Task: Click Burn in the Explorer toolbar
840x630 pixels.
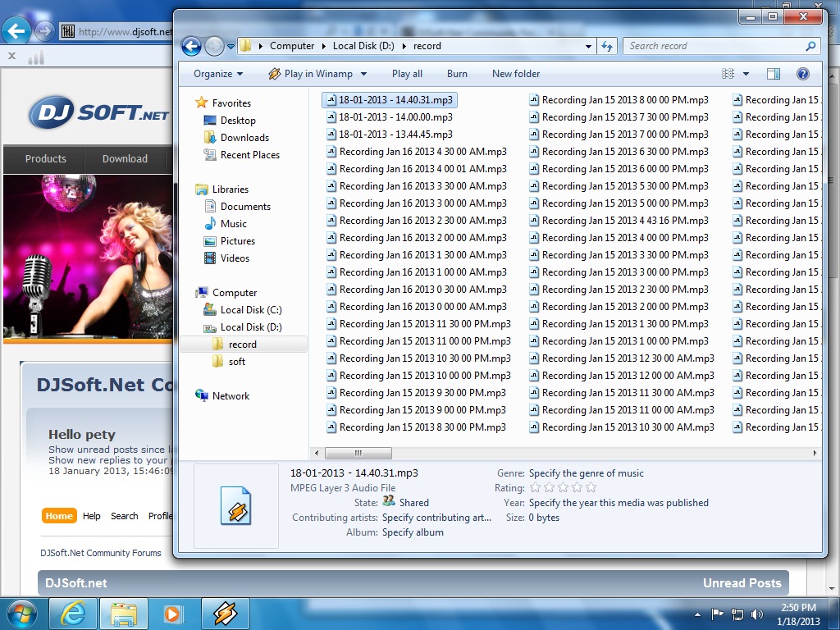Action: click(457, 74)
